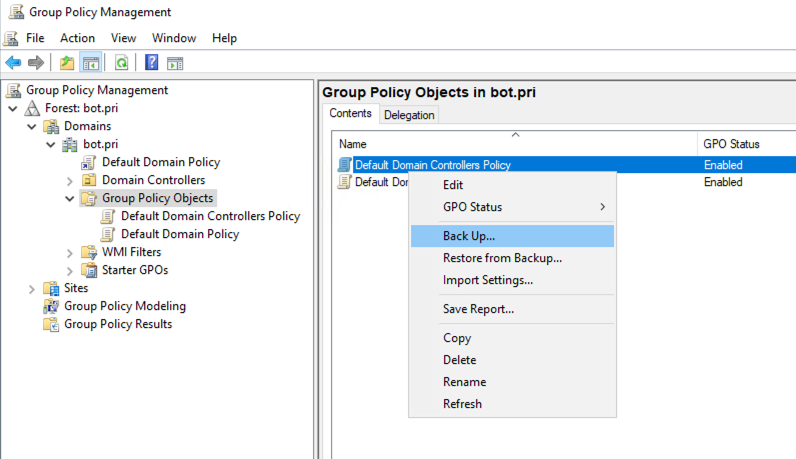796x459 pixels.
Task: Choose Back Up... from the context menu
Action: pos(512,236)
